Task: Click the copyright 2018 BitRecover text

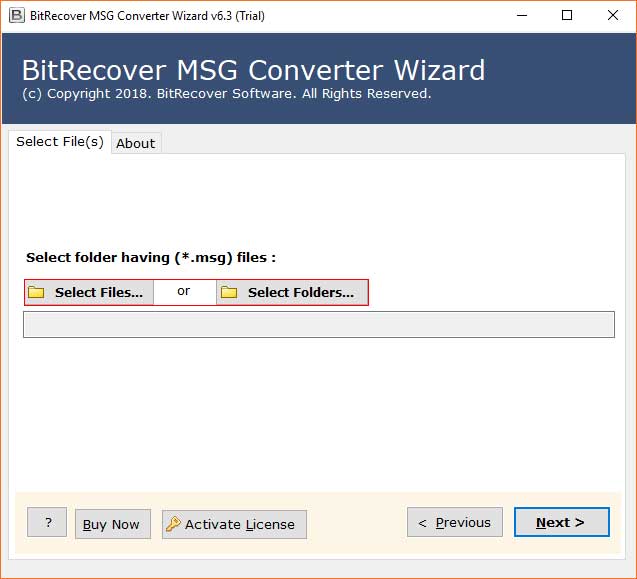Action: pos(226,93)
